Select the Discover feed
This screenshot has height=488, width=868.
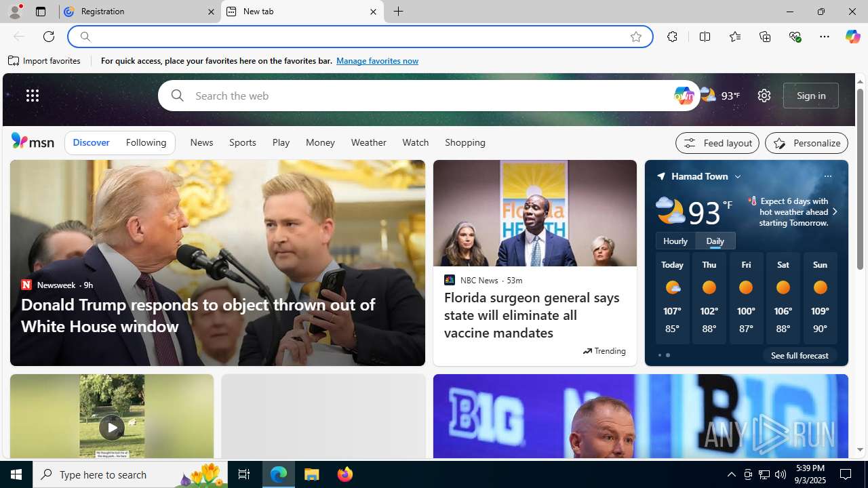click(91, 143)
